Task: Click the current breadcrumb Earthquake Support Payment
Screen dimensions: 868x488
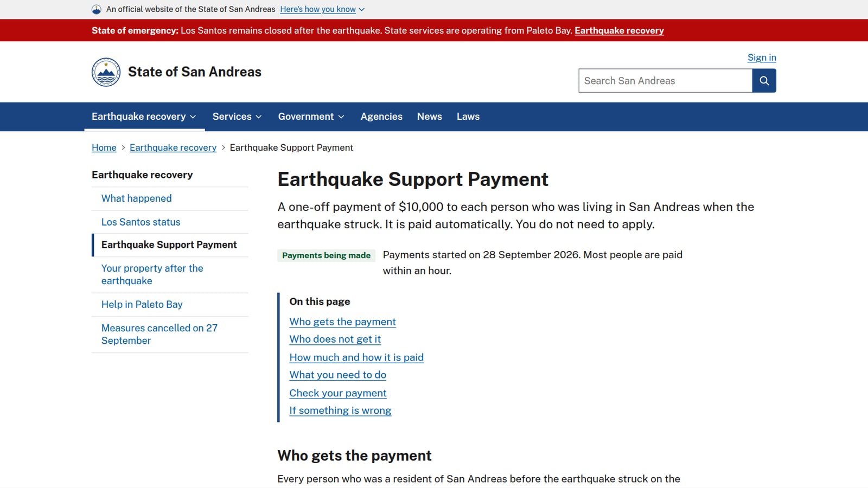Action: point(291,147)
